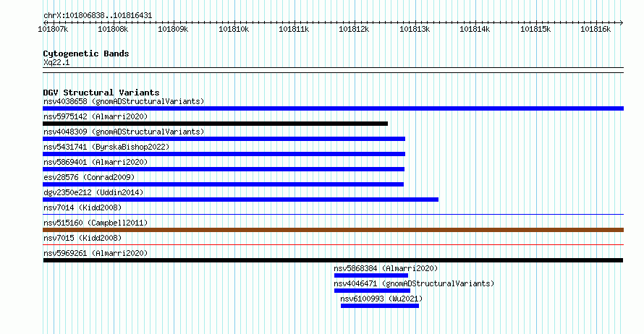The height and width of the screenshot is (334, 644).
Task: Select the blue bar under esv28576
Action: (x=223, y=184)
